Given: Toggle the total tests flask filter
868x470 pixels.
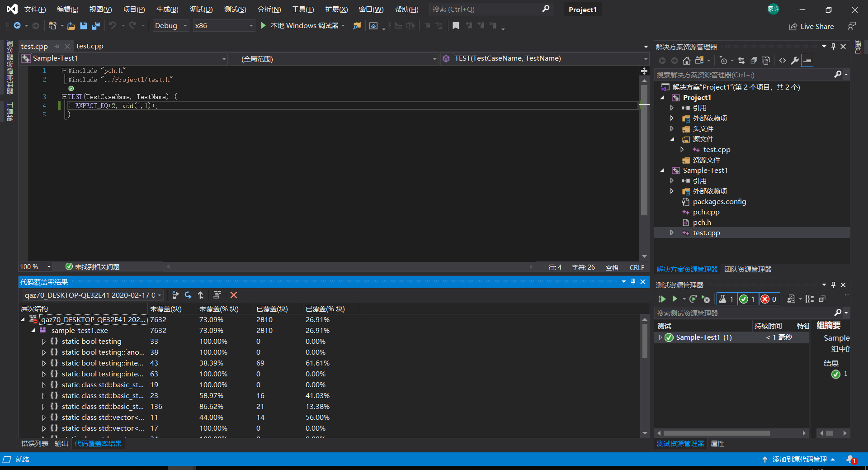Looking at the screenshot, I should 726,299.
